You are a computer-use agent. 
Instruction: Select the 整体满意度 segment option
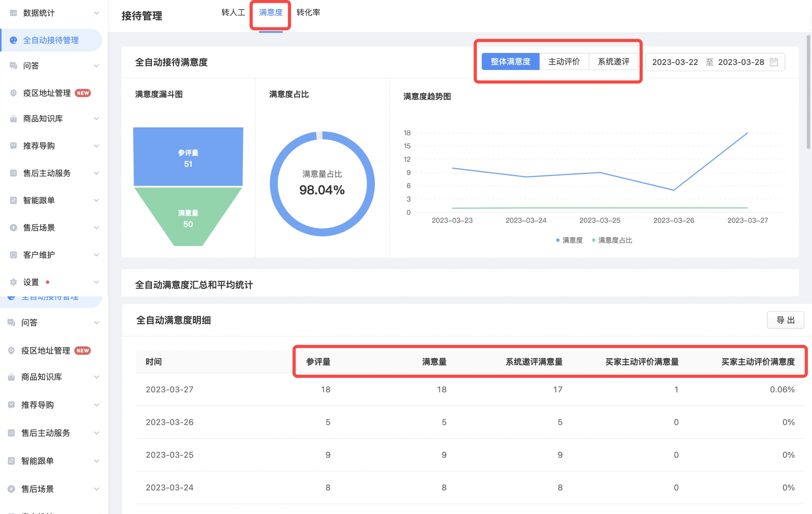(x=510, y=62)
